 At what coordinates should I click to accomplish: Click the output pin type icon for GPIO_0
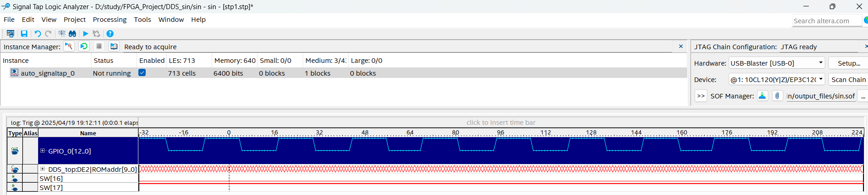point(15,151)
